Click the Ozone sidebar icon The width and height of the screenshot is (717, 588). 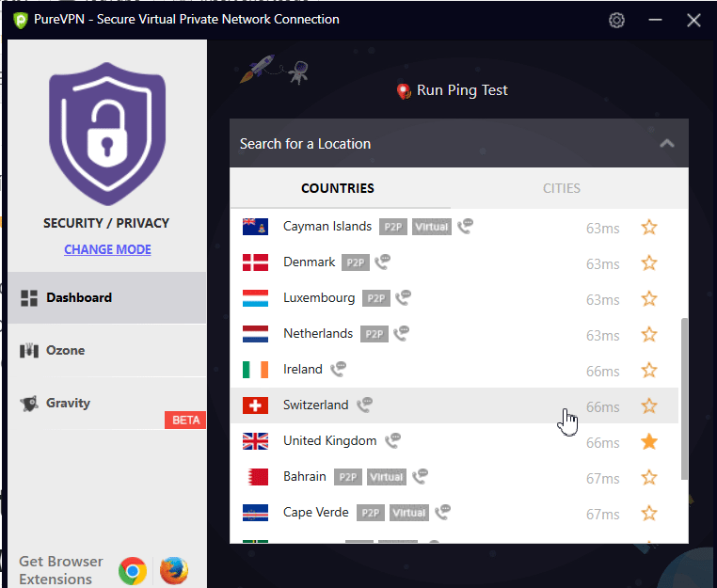point(29,351)
